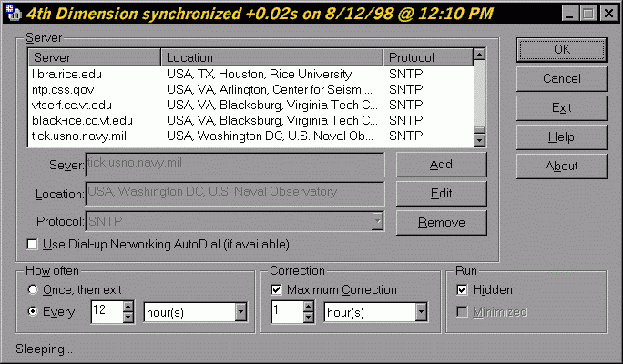Viewport: 623px width, 364px height.
Task: Increase the Maximum Correction spinner value
Action: point(308,307)
